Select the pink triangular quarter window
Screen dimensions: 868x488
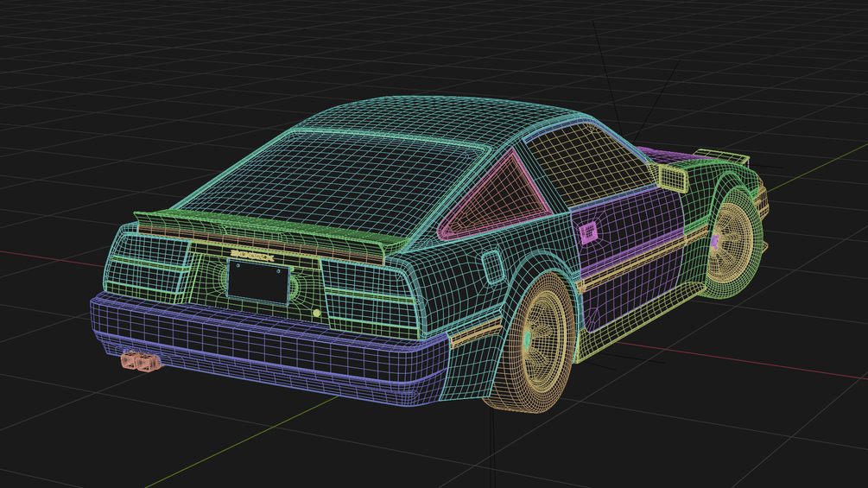(x=498, y=200)
